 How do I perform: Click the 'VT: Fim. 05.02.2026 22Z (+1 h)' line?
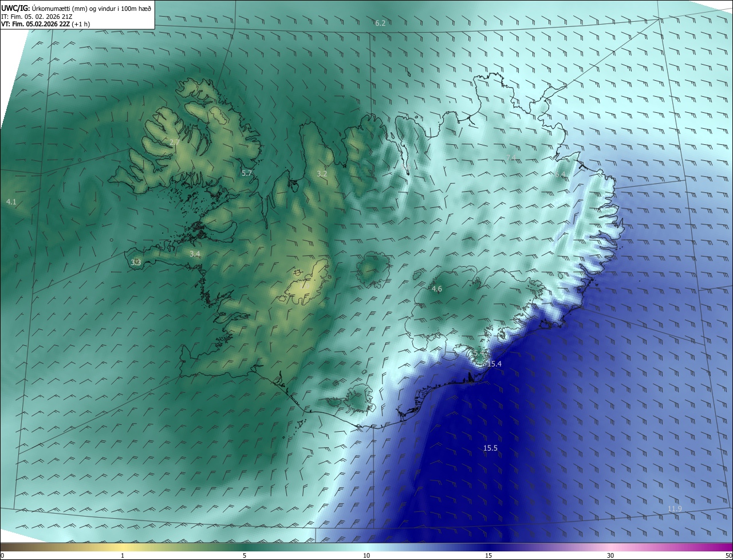pyautogui.click(x=45, y=24)
